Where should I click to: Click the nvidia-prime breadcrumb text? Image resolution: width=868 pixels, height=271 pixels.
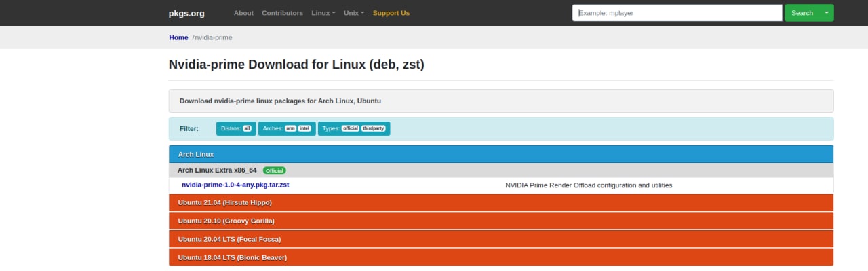click(213, 37)
